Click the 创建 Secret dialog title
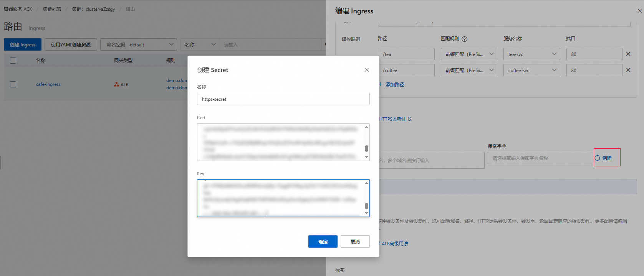 [x=213, y=70]
